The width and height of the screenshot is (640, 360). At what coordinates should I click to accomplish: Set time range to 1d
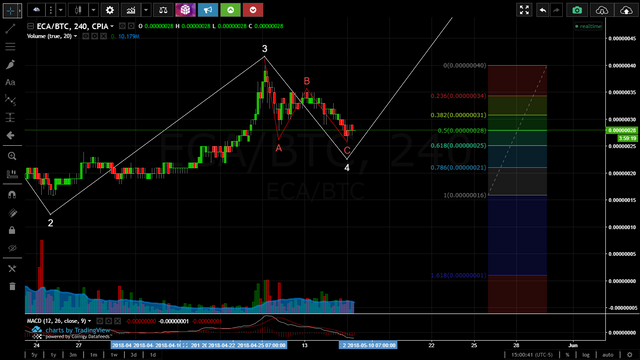click(x=153, y=355)
